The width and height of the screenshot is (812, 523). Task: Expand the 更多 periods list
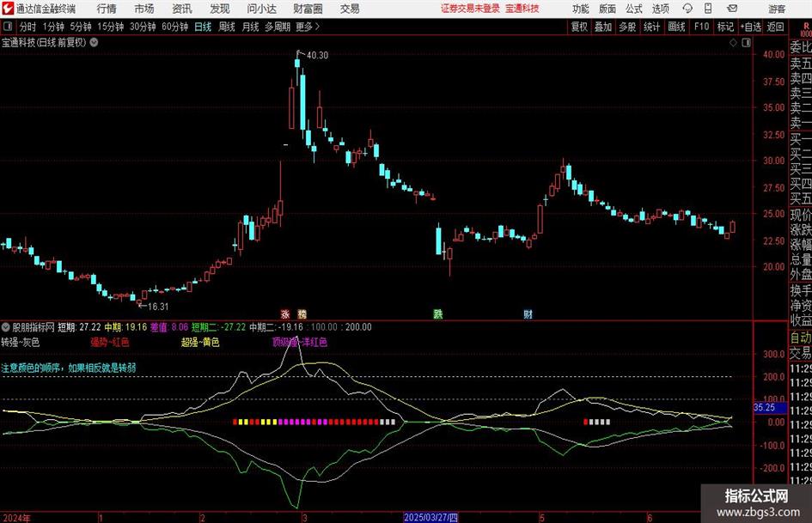click(x=308, y=27)
